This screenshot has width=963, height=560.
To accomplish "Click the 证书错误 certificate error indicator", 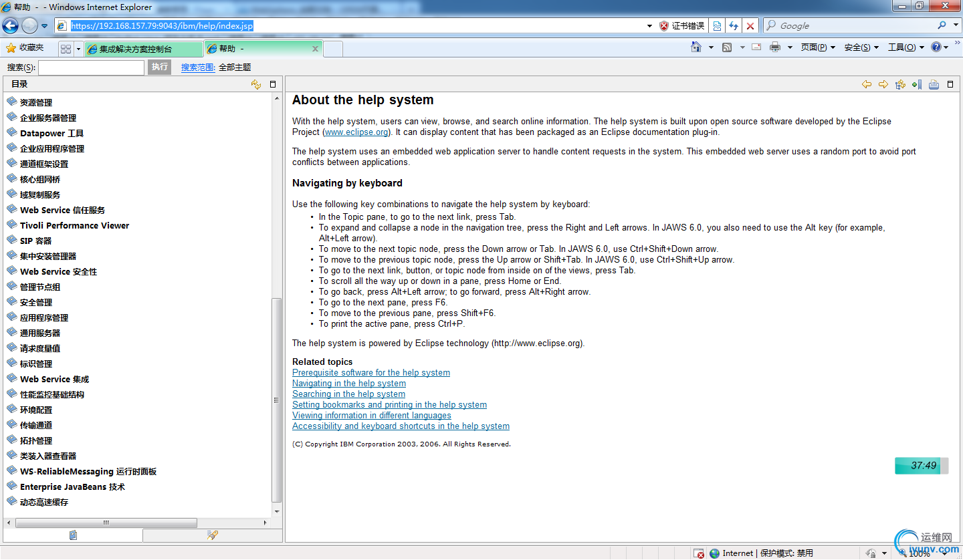I will 682,25.
